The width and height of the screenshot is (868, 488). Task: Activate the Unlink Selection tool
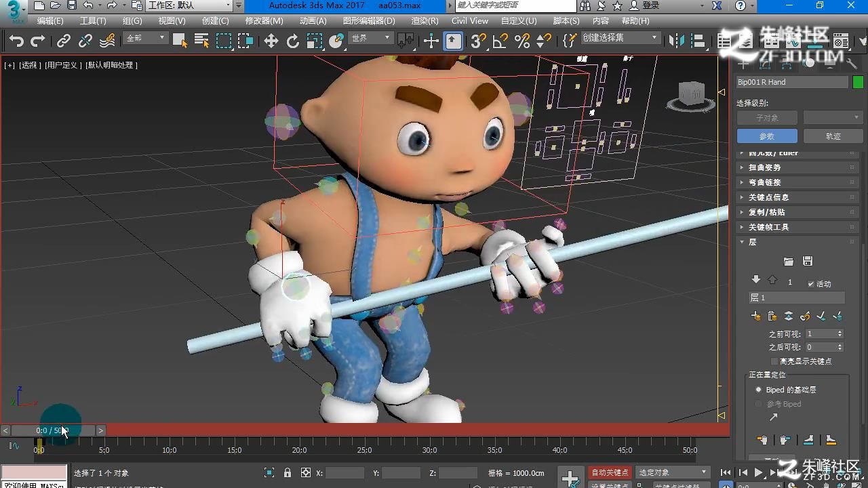pyautogui.click(x=85, y=41)
